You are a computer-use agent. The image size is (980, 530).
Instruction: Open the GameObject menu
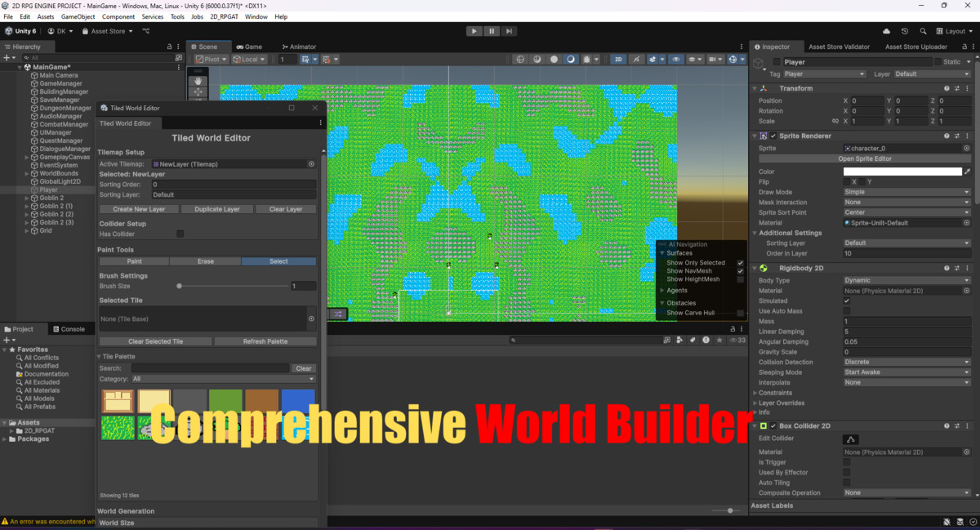[78, 16]
